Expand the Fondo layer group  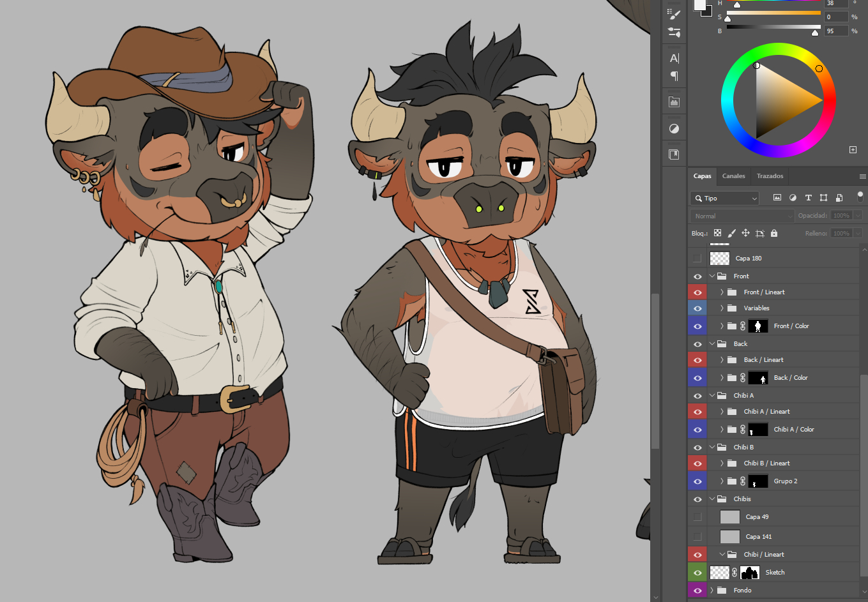point(712,591)
